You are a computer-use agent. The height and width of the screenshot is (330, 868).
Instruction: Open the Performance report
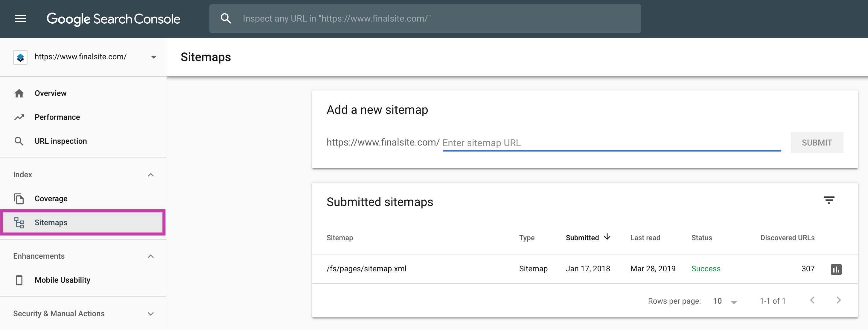click(x=83, y=117)
